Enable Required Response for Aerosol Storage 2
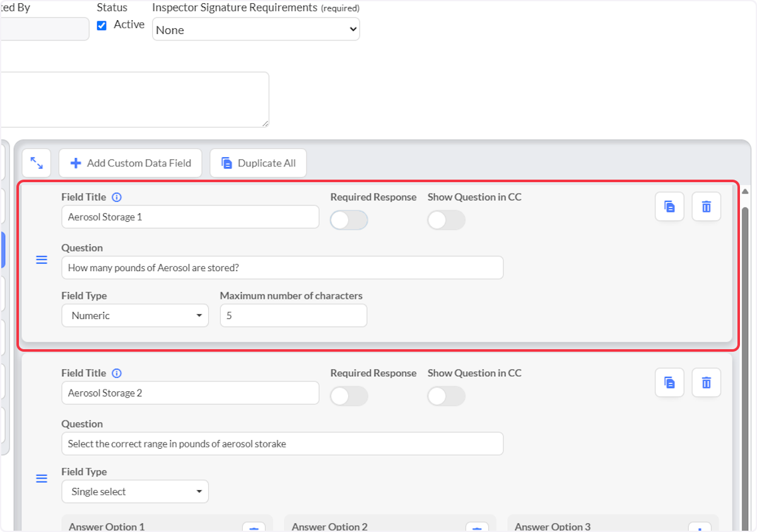Screen dimensions: 757x532 pos(349,396)
